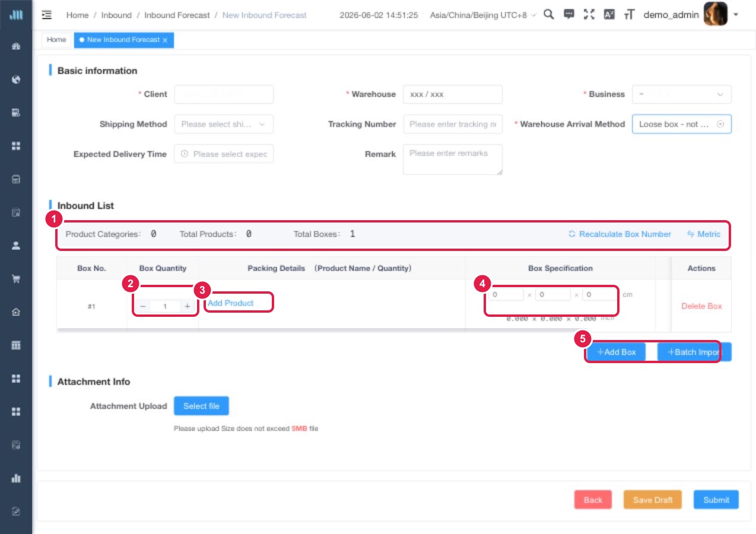Screen dimensions: 756x534
Task: Open the Business dropdown
Action: 682,94
